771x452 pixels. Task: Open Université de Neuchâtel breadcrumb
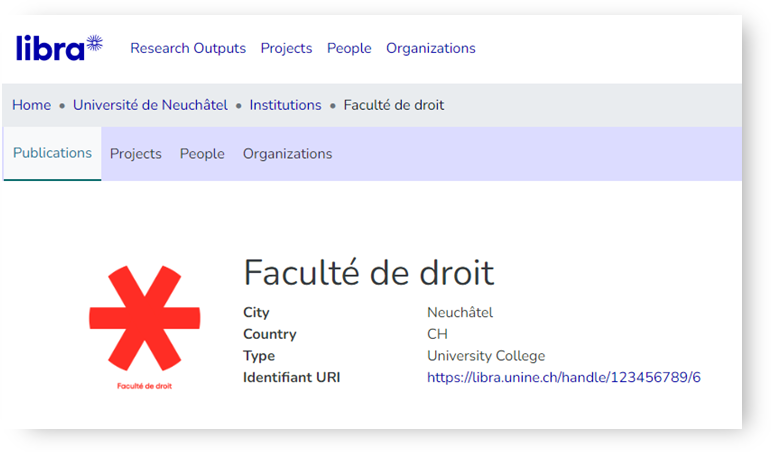150,105
